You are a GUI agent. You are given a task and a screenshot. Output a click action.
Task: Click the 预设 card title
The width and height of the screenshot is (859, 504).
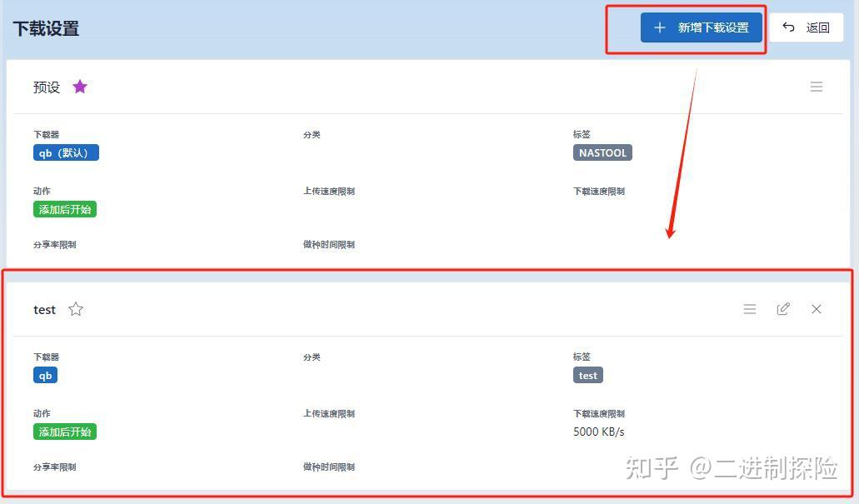pyautogui.click(x=47, y=87)
